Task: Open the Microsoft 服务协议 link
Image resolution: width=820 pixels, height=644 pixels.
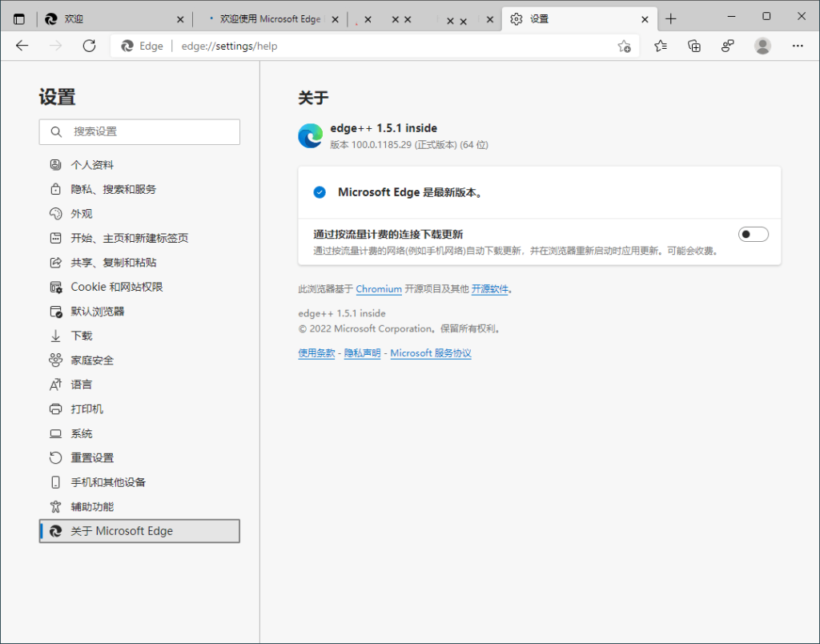Action: pos(431,353)
